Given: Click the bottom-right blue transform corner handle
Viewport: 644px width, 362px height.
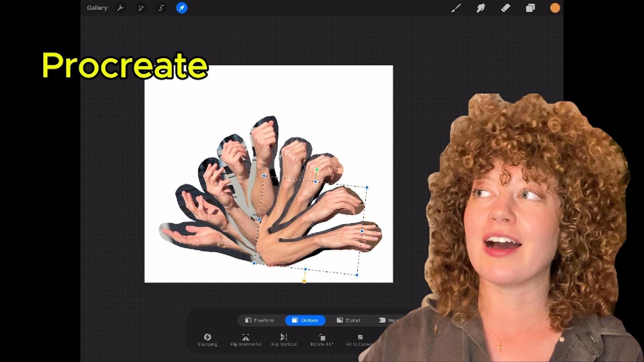Looking at the screenshot, I should (357, 275).
